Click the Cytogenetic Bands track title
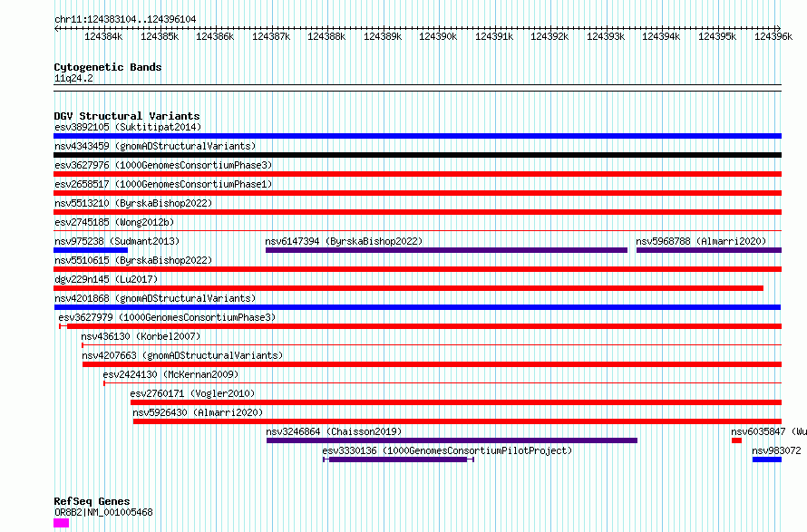The height and width of the screenshot is (532, 807). 108,67
